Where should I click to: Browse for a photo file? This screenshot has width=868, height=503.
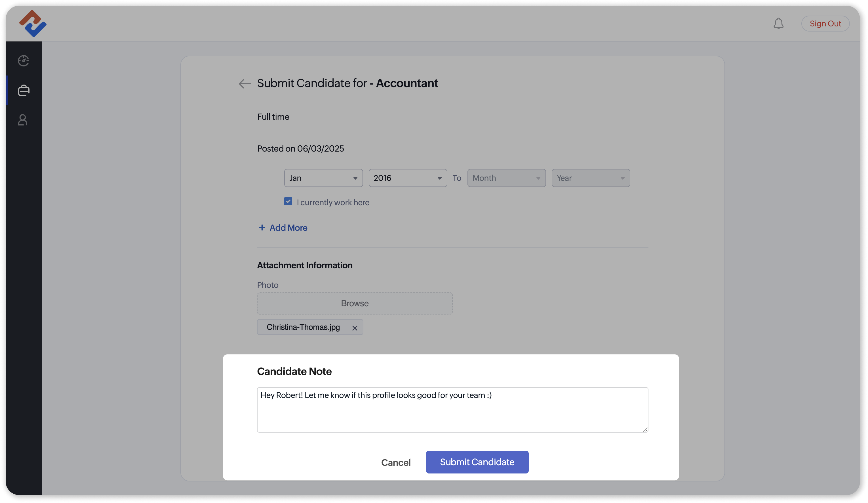pyautogui.click(x=355, y=303)
